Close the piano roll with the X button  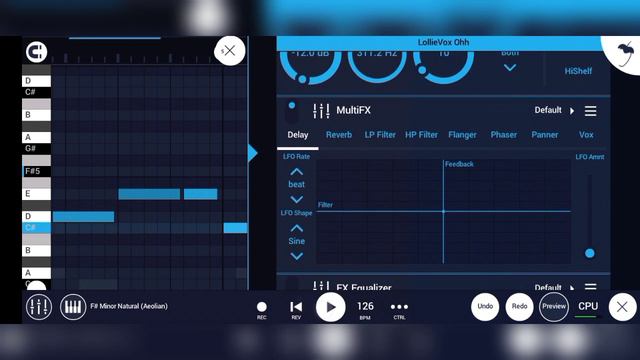[229, 51]
